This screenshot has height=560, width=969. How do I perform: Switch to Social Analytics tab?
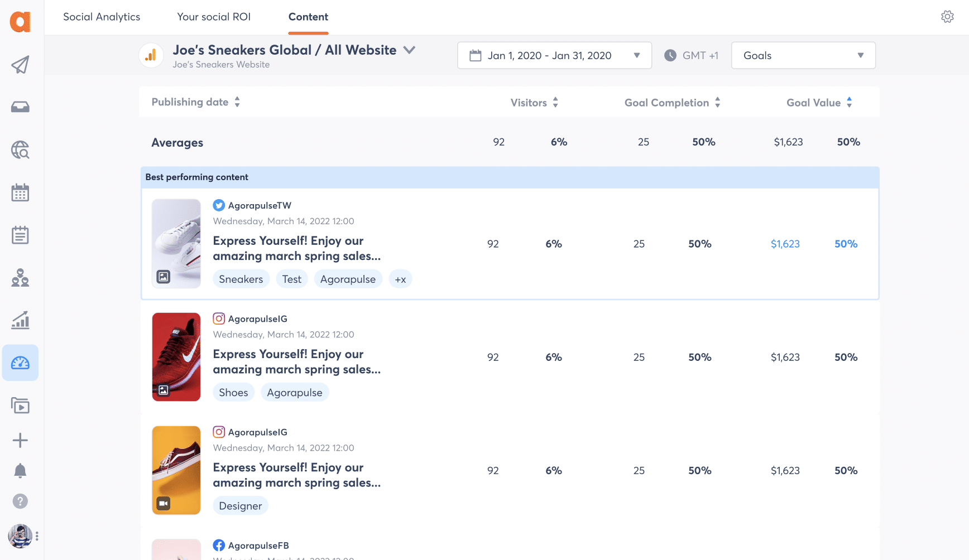102,17
